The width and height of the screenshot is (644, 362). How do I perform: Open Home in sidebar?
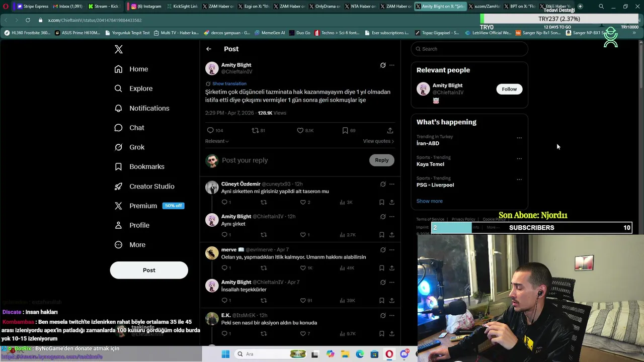click(131, 69)
